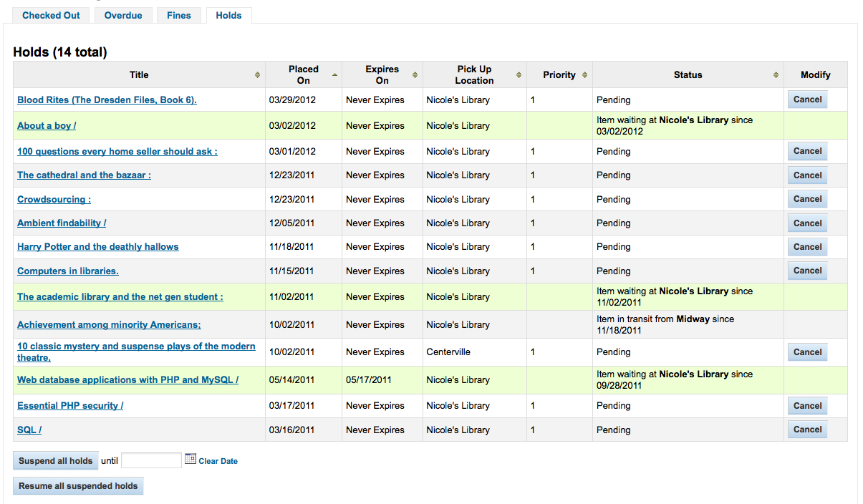Open the Overdue tab
863x504 pixels.
click(123, 15)
